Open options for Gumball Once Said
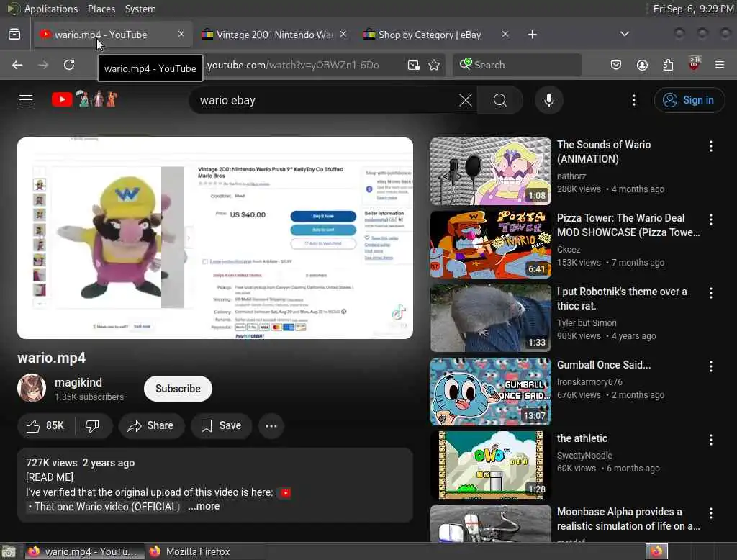737x560 pixels. point(710,366)
